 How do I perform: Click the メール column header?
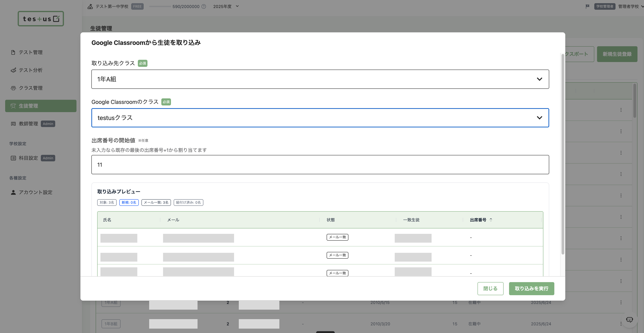click(173, 220)
